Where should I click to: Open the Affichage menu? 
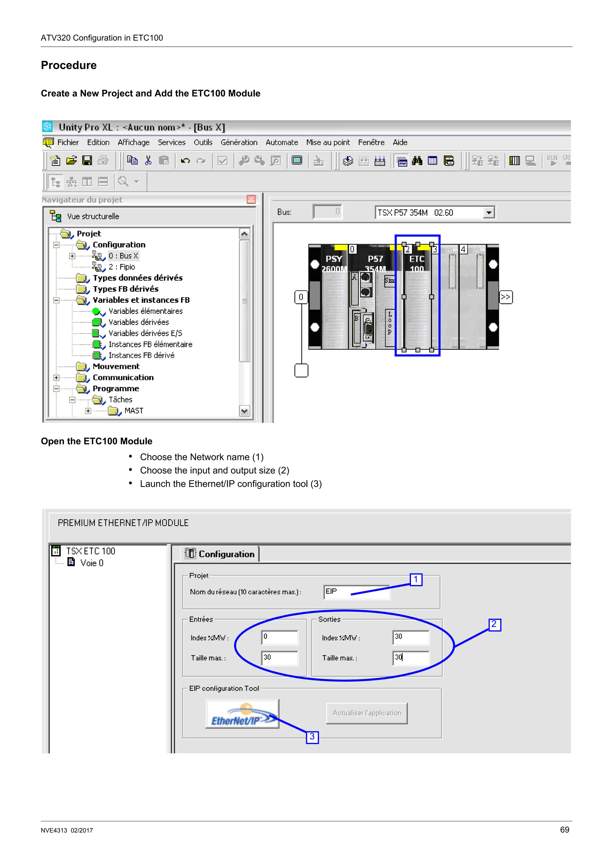[134, 143]
